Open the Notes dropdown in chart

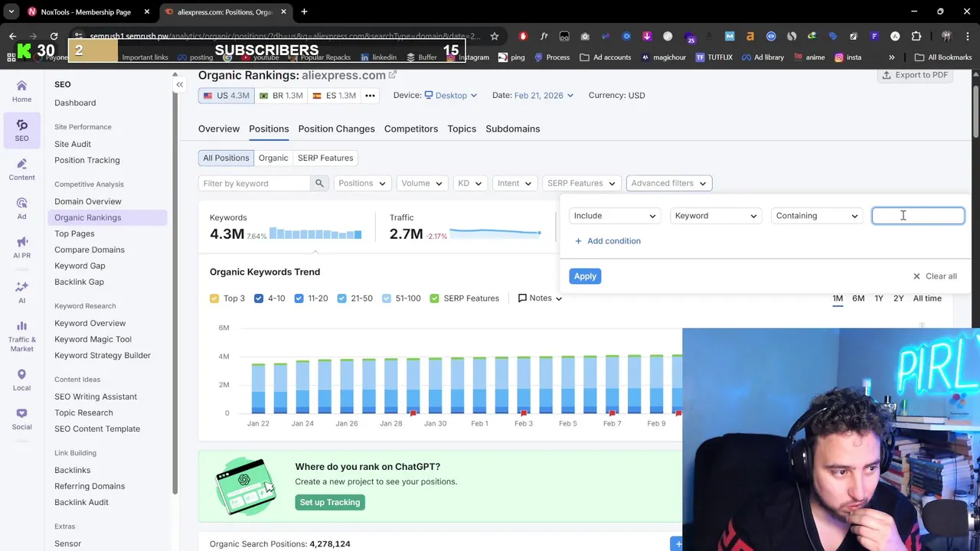point(540,298)
